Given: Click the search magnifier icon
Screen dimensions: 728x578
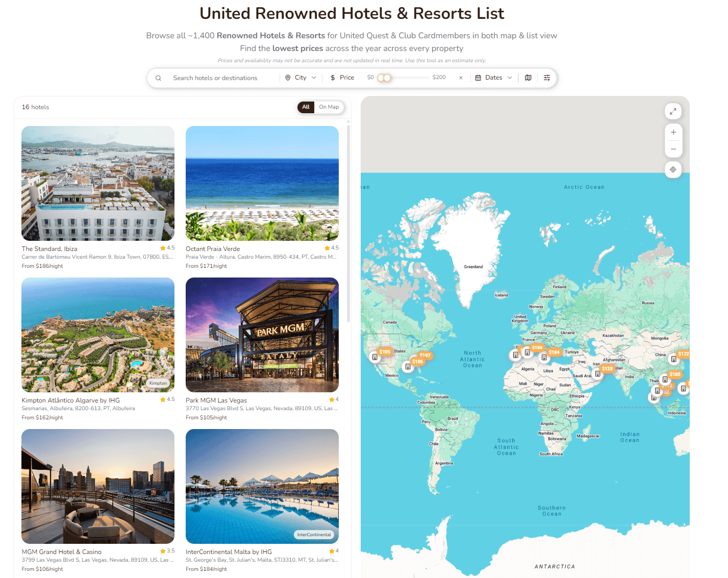Looking at the screenshot, I should pyautogui.click(x=158, y=78).
